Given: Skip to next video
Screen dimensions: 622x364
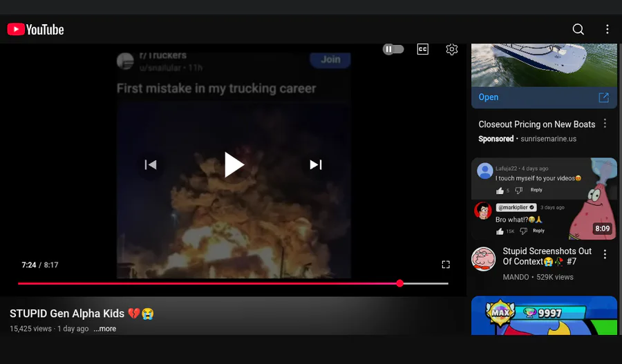Looking at the screenshot, I should pyautogui.click(x=316, y=164).
